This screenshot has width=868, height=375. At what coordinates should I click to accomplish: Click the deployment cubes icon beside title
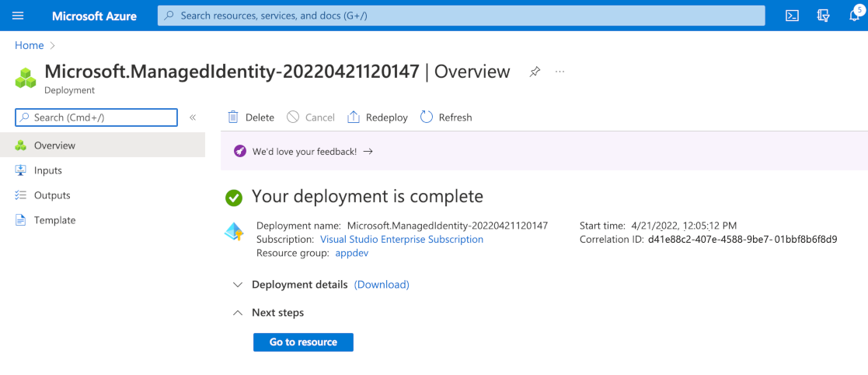tap(26, 78)
